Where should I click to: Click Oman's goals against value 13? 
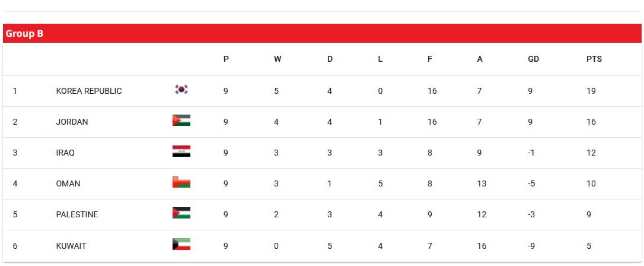point(482,183)
